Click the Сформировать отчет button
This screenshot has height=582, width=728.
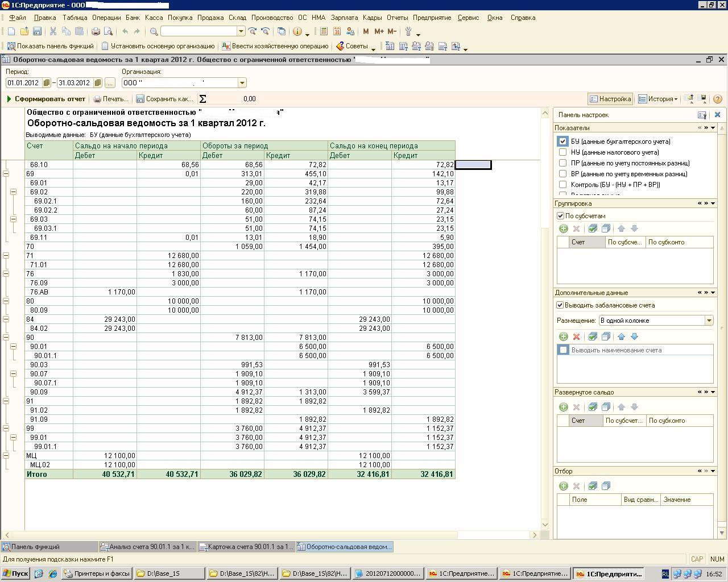[x=45, y=99]
